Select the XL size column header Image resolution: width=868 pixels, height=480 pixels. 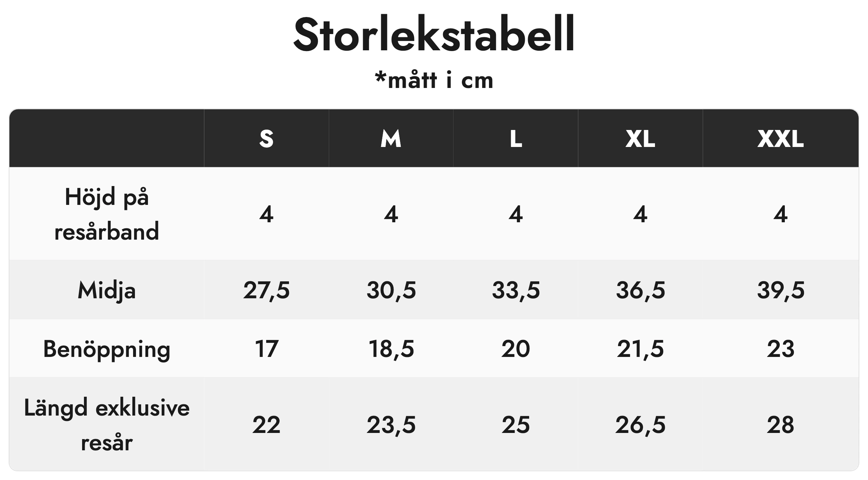[x=640, y=139]
